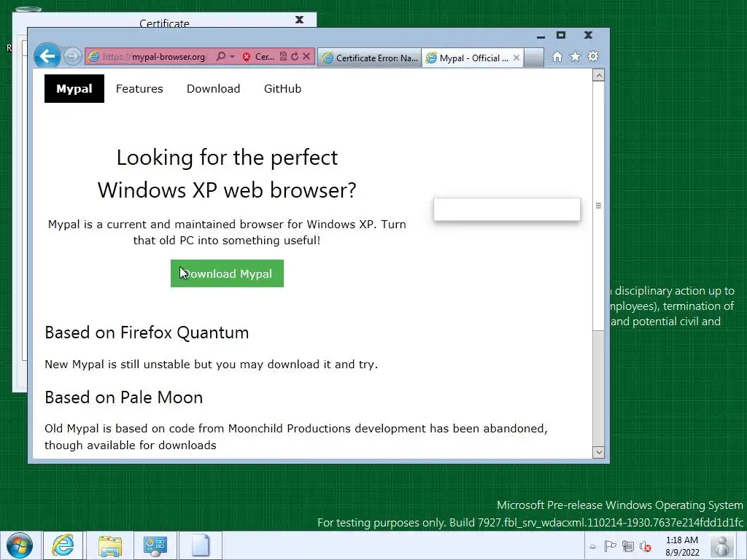Click the scrollbar down arrow
The image size is (747, 560).
(x=598, y=452)
